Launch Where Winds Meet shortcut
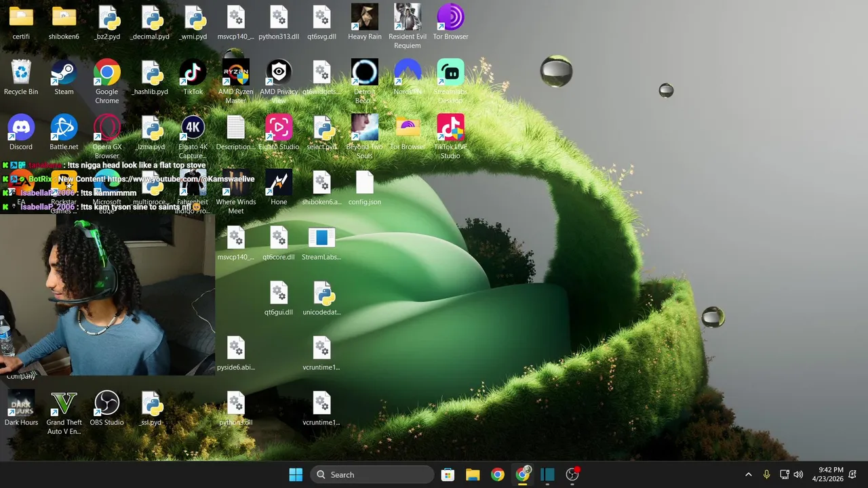This screenshot has height=488, width=868. click(236, 192)
